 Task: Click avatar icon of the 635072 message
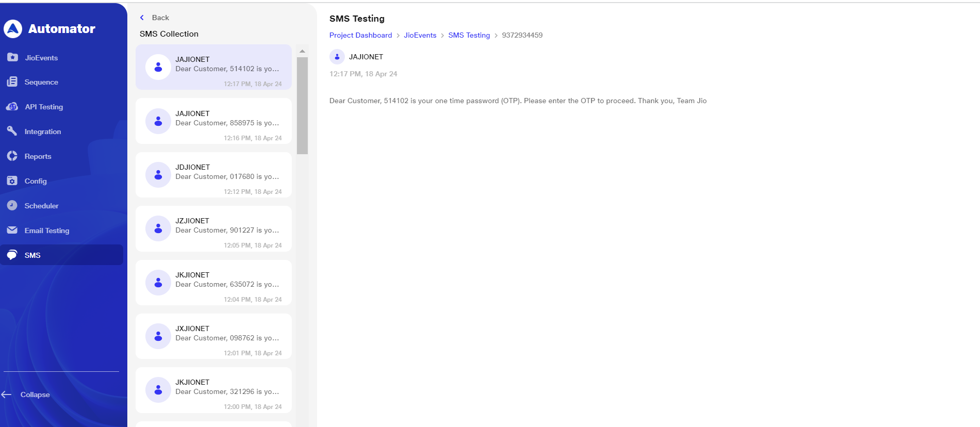pos(158,283)
